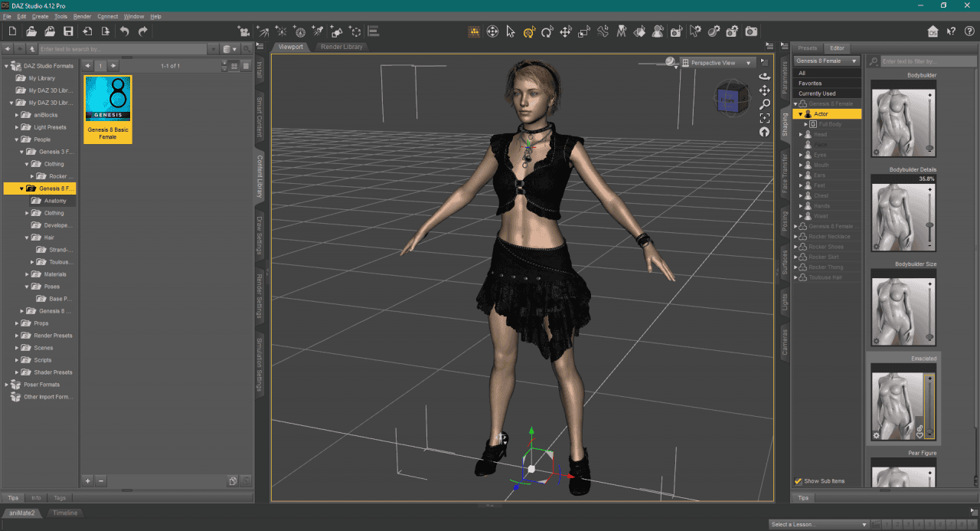
Task: Open the Genesis 8 Female shaping dropdown
Action: point(827,61)
